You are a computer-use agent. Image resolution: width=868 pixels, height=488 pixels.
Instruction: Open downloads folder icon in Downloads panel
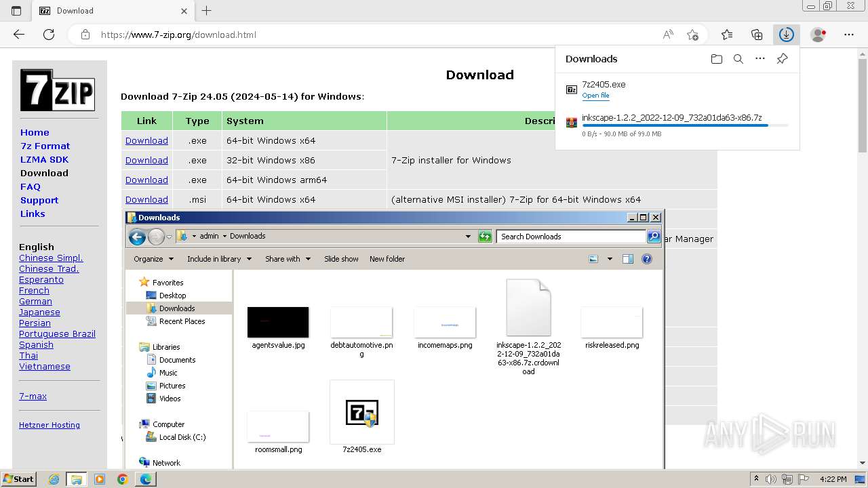(x=716, y=59)
